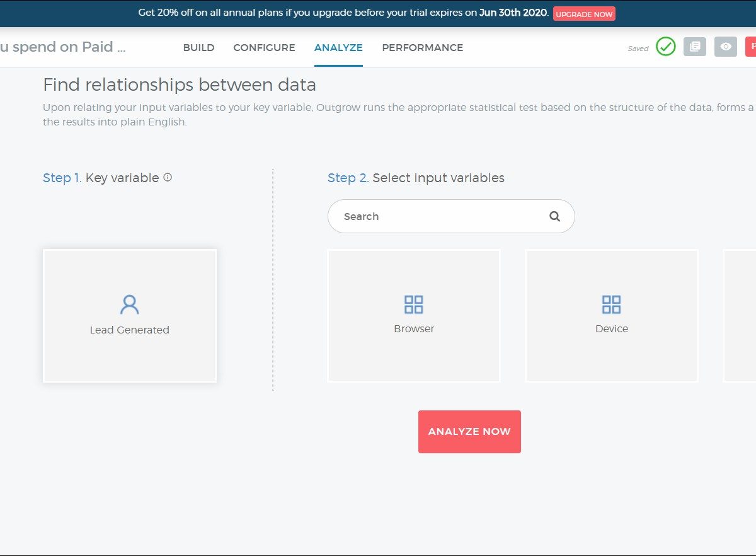Select the Browser label on its card
This screenshot has width=756, height=556.
click(414, 329)
